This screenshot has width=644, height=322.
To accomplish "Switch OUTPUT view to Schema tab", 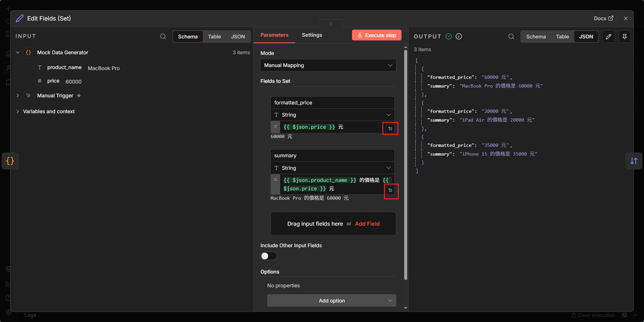I will (536, 37).
